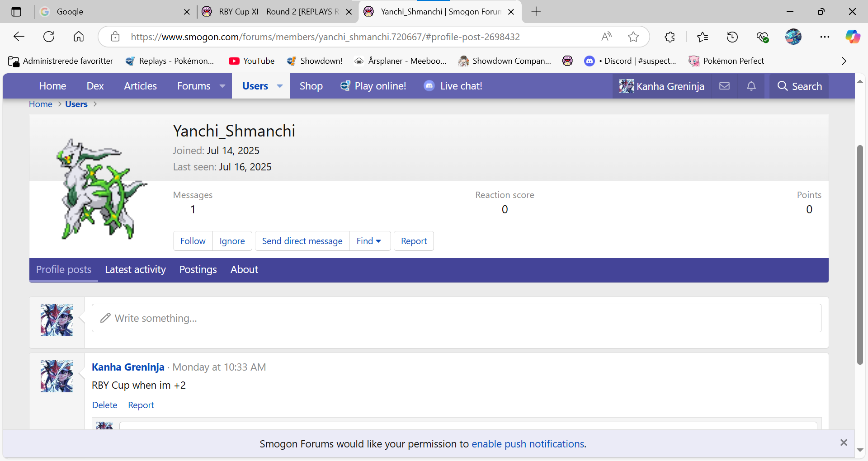Dismiss the push notification banner
This screenshot has width=868, height=461.
pyautogui.click(x=844, y=442)
